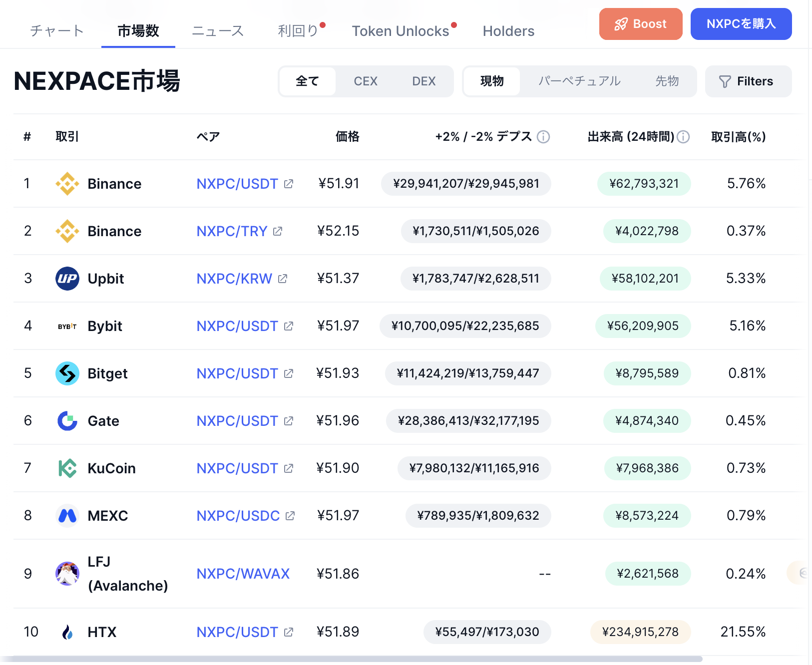Screen dimensions: 812x665
Task: Open the Upbit exchange name link
Action: (106, 279)
